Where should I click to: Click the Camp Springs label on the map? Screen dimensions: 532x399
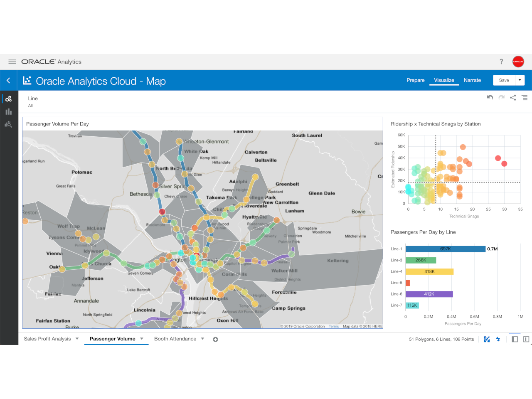point(288,308)
